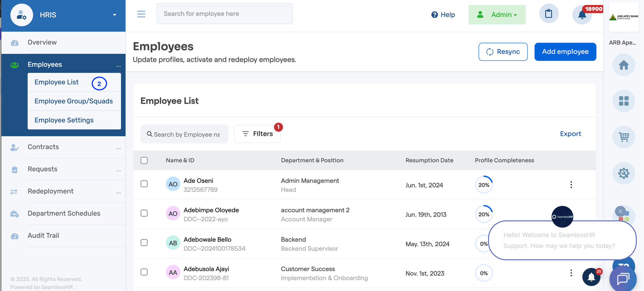
Task: Open the chat support bubble icon
Action: [x=623, y=279]
